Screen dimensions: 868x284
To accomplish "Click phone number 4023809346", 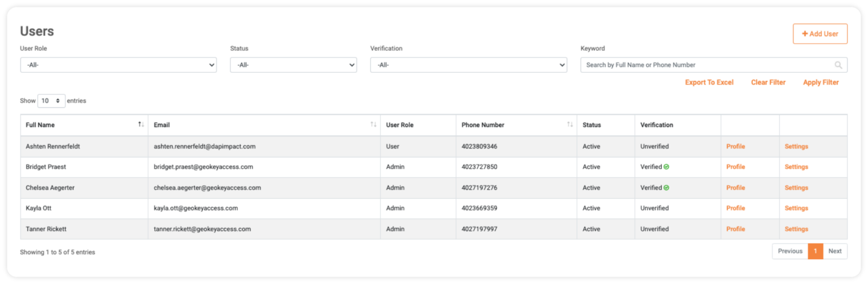I will [479, 146].
